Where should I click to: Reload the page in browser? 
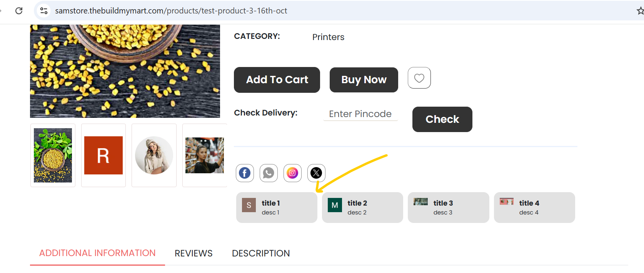(18, 11)
